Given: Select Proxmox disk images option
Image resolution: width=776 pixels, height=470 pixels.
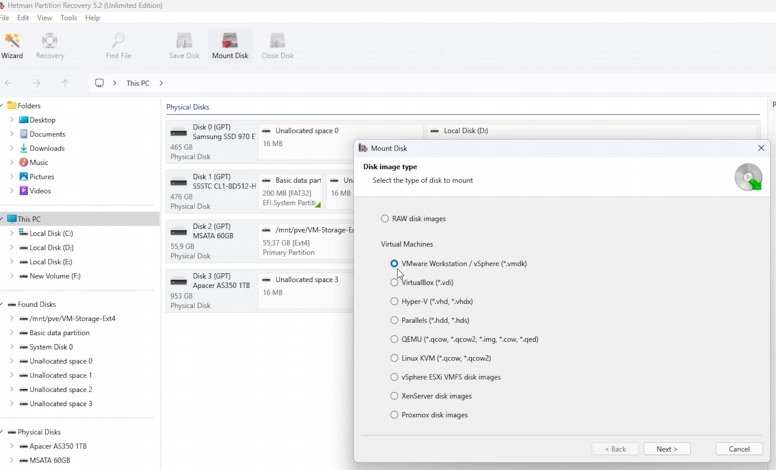Looking at the screenshot, I should (394, 415).
